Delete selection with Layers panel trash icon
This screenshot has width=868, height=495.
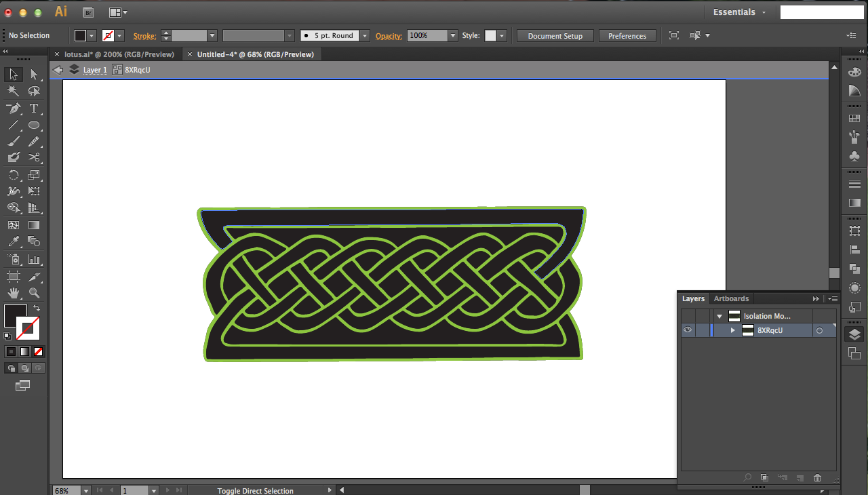click(x=817, y=478)
